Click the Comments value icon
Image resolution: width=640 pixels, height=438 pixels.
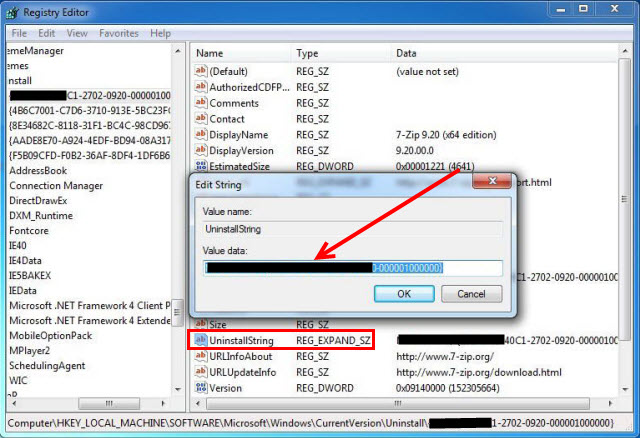(x=199, y=103)
